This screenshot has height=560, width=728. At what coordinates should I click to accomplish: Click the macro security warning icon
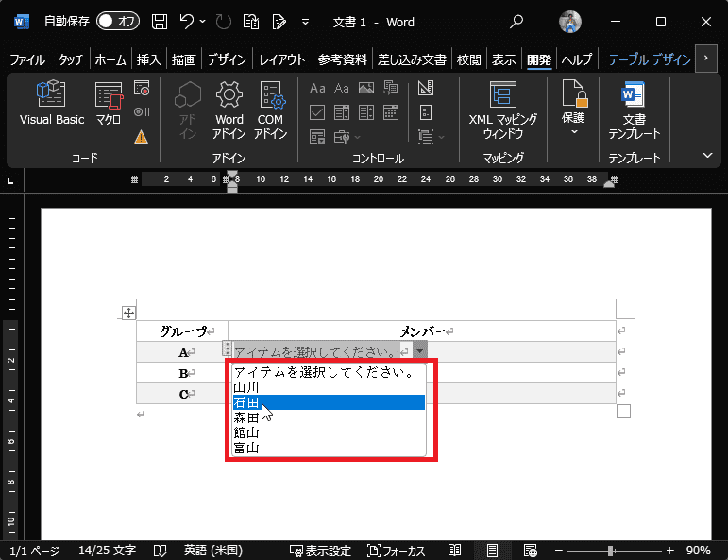click(x=142, y=136)
